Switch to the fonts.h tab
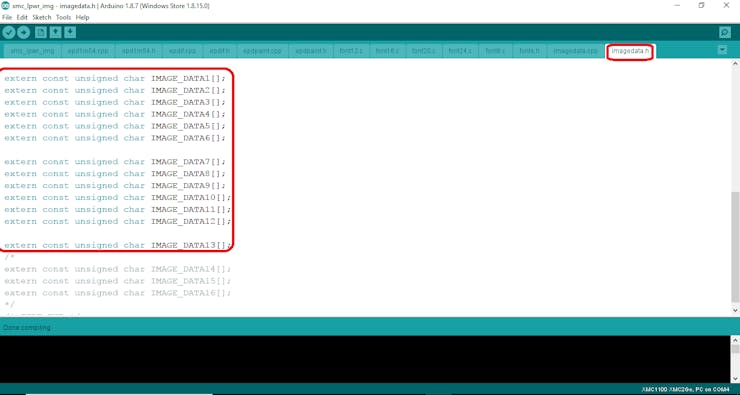740x395 pixels. [529, 50]
